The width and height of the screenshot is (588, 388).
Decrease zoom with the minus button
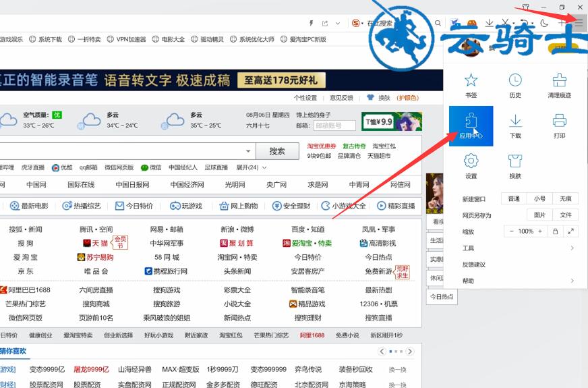(511, 231)
